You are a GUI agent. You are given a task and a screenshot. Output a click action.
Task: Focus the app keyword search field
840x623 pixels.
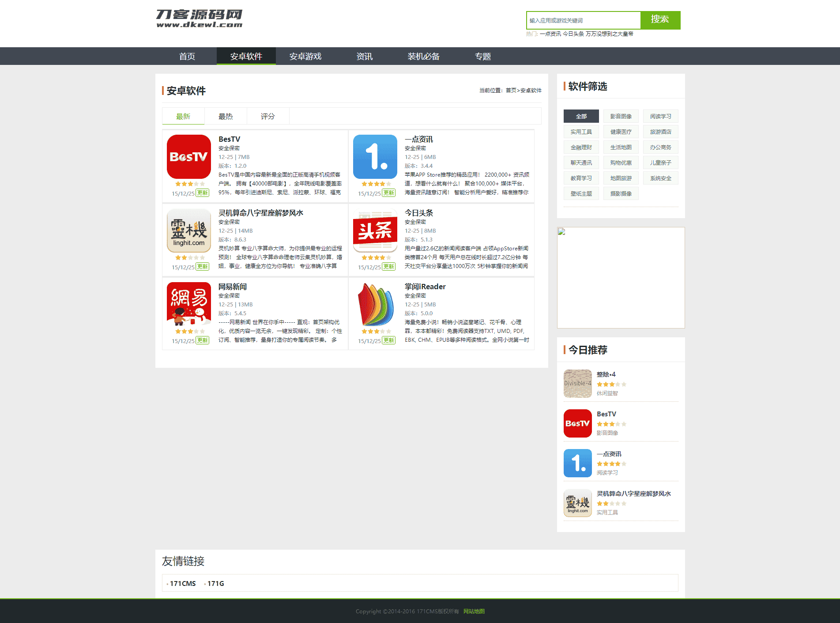pyautogui.click(x=583, y=20)
